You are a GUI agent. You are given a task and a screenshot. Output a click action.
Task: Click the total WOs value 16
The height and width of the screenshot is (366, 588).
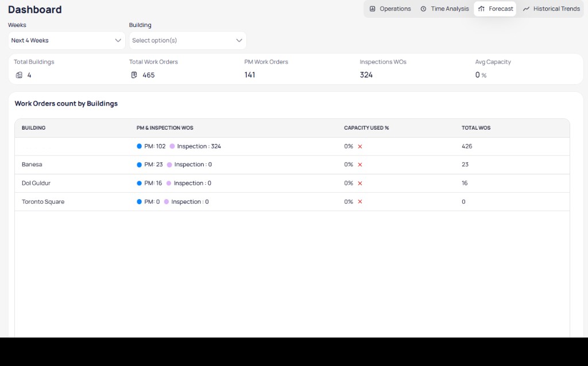tap(465, 183)
